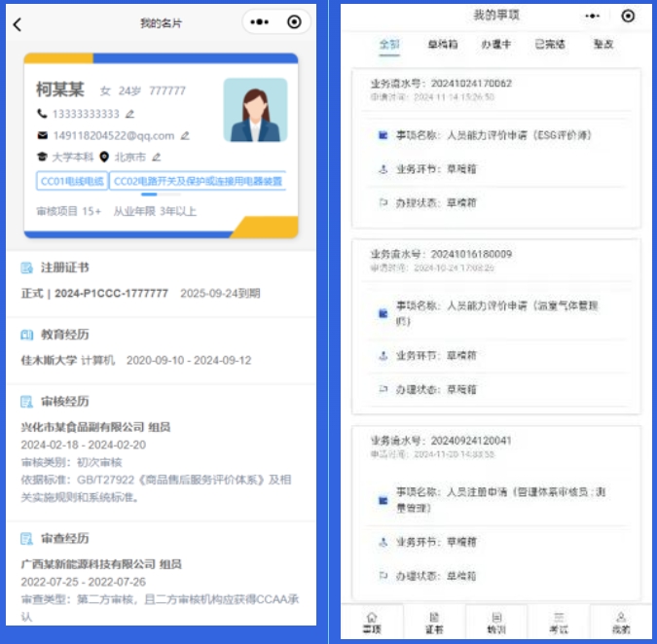
Task: Open the three-dot menu on 我的名片 page
Action: [260, 22]
